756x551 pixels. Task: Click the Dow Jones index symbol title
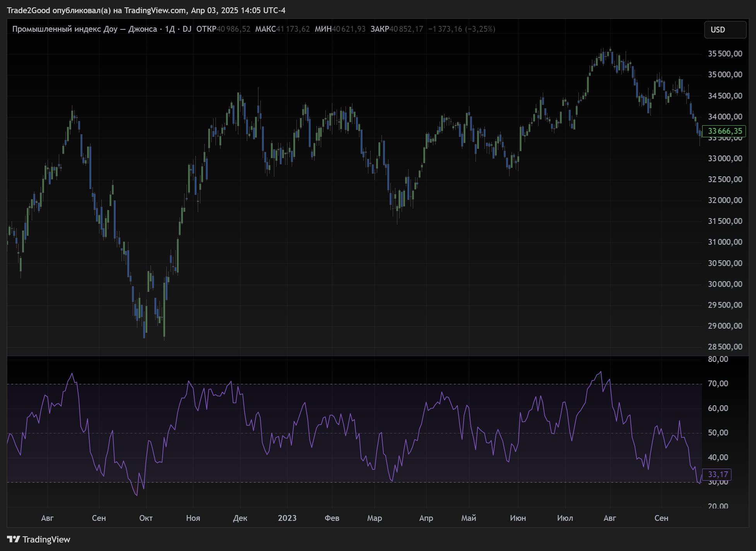(84, 29)
